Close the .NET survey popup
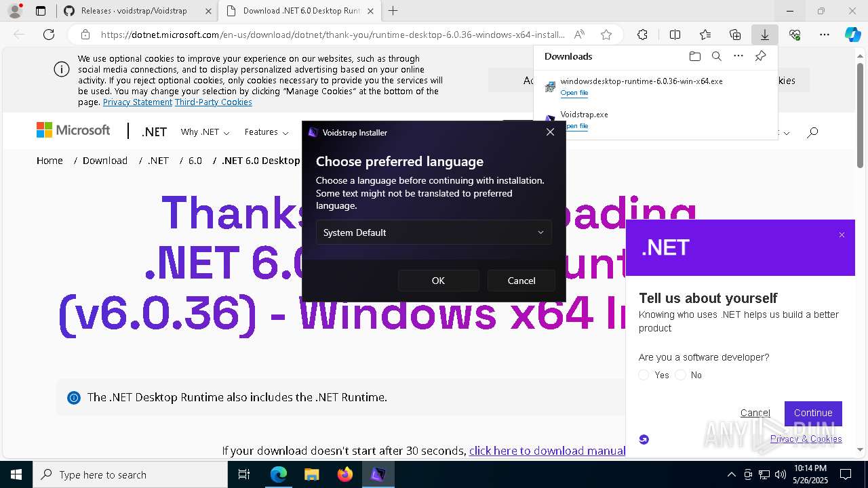 (842, 235)
